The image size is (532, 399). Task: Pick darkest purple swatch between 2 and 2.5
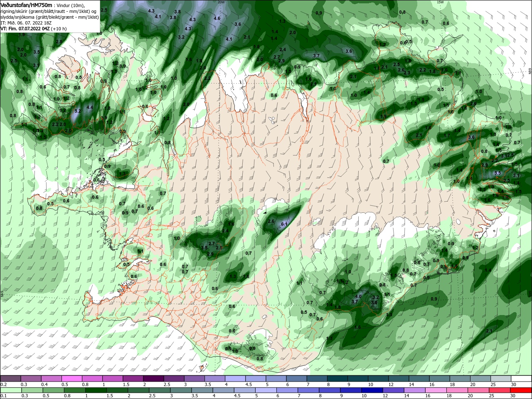[153, 378]
